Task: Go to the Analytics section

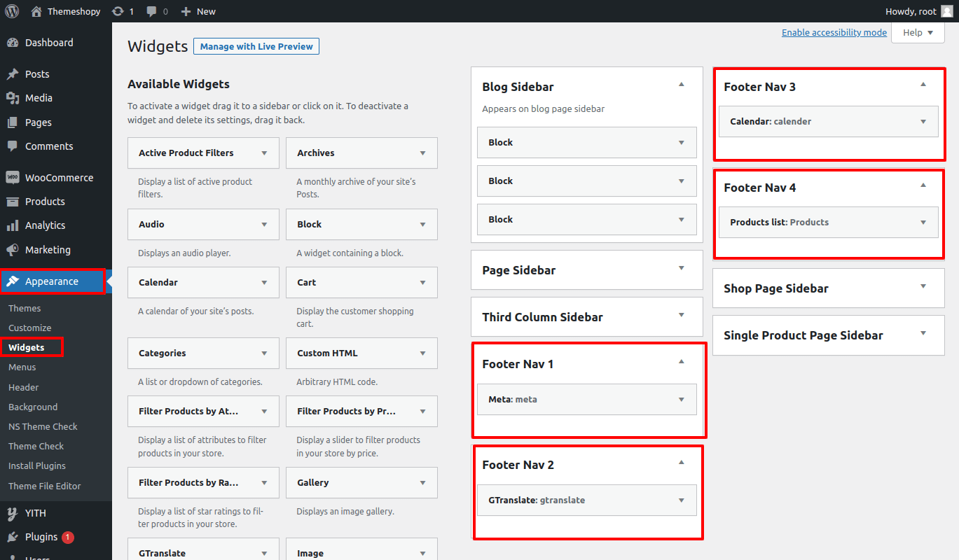Action: (x=45, y=225)
